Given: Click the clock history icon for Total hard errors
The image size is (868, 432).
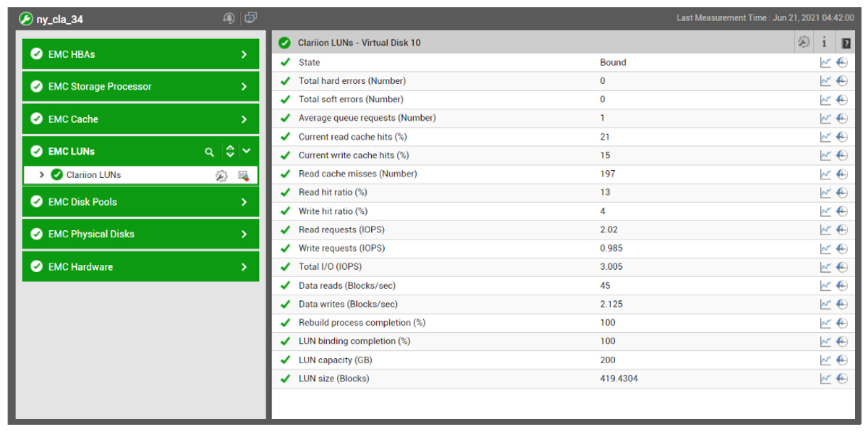Looking at the screenshot, I should [x=841, y=81].
